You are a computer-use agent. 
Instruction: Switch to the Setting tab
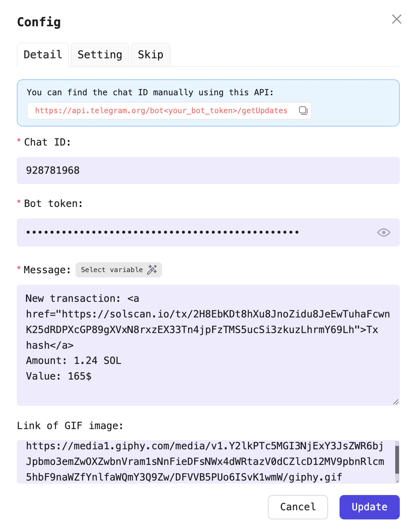[100, 54]
